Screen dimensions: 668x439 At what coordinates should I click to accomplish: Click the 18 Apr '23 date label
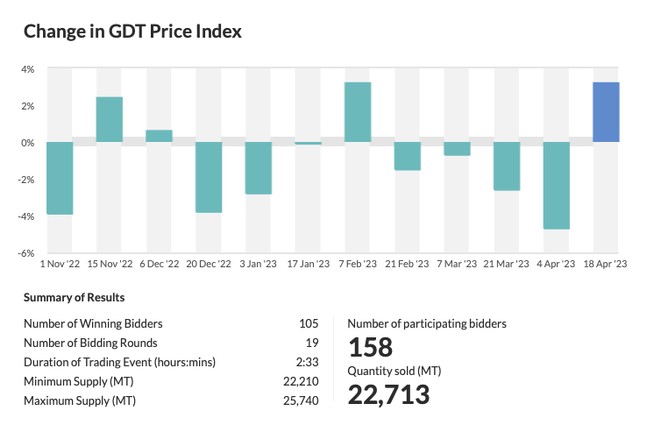(x=606, y=264)
